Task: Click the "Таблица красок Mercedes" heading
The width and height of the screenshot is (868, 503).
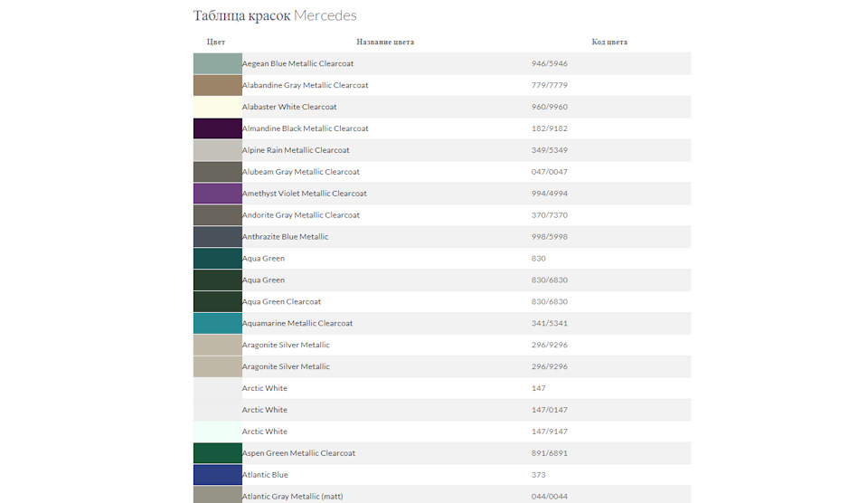Action: [275, 15]
